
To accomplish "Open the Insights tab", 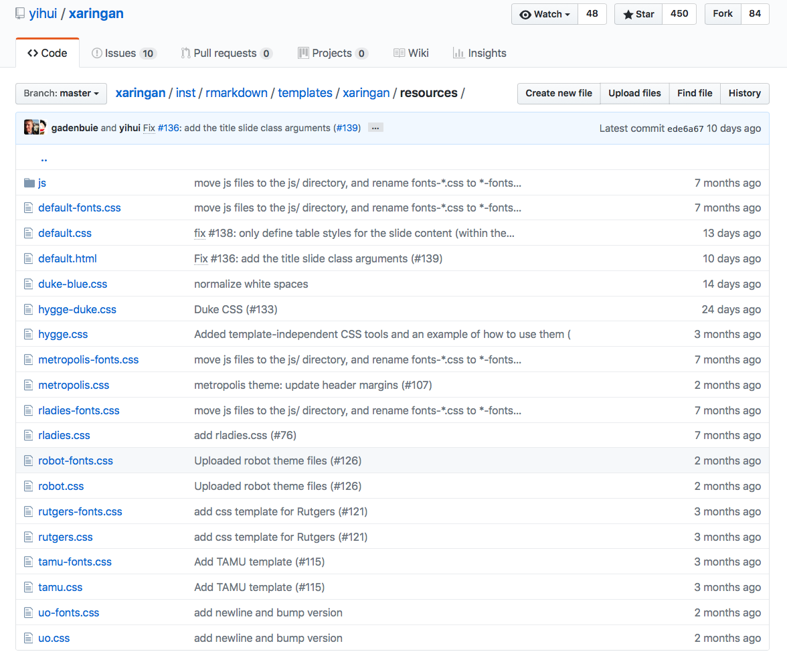I will (480, 53).
